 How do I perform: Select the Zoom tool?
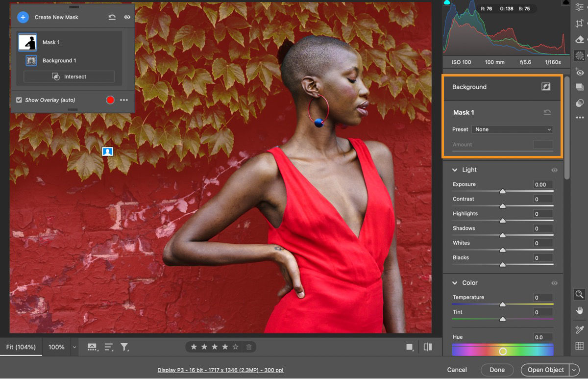click(580, 294)
